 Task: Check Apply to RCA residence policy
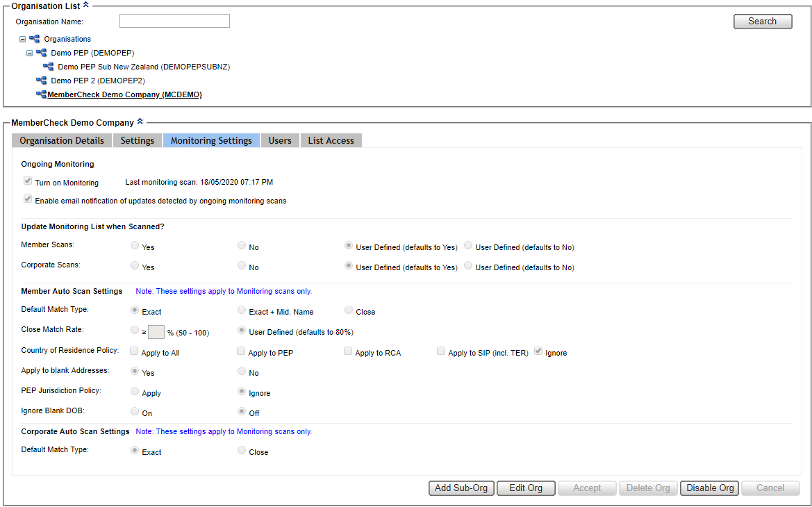point(348,351)
